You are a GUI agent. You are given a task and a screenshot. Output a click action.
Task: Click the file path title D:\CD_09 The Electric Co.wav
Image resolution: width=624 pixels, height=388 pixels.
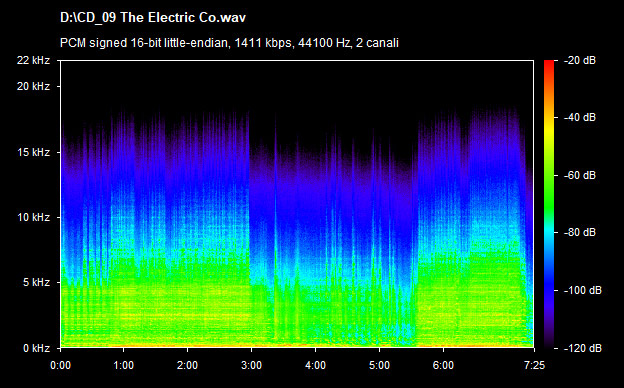pos(153,18)
